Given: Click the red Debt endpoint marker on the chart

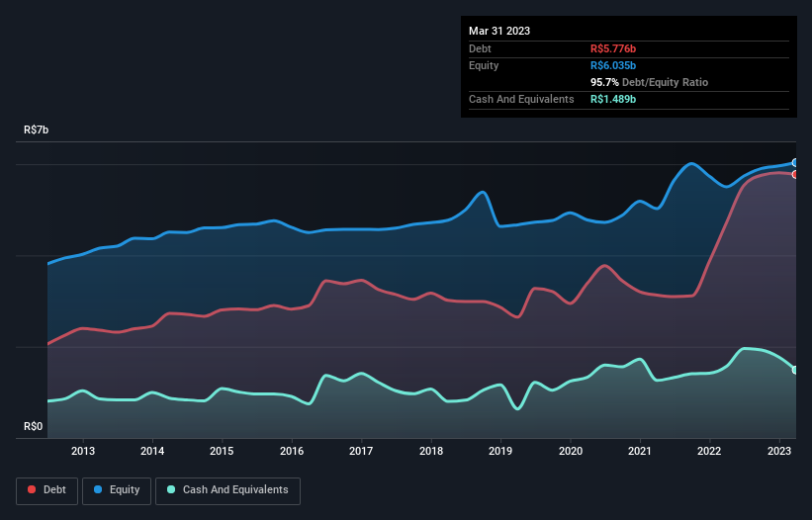Looking at the screenshot, I should [795, 175].
